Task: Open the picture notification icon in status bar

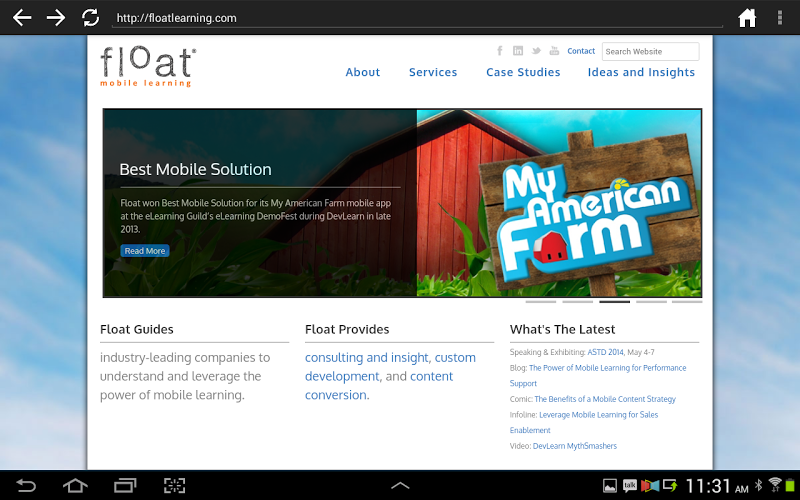Action: point(610,486)
